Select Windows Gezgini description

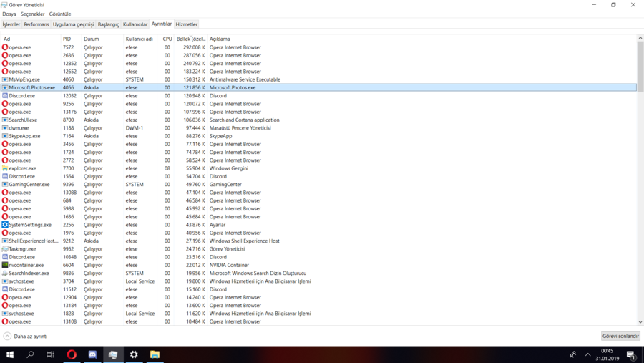(x=228, y=168)
